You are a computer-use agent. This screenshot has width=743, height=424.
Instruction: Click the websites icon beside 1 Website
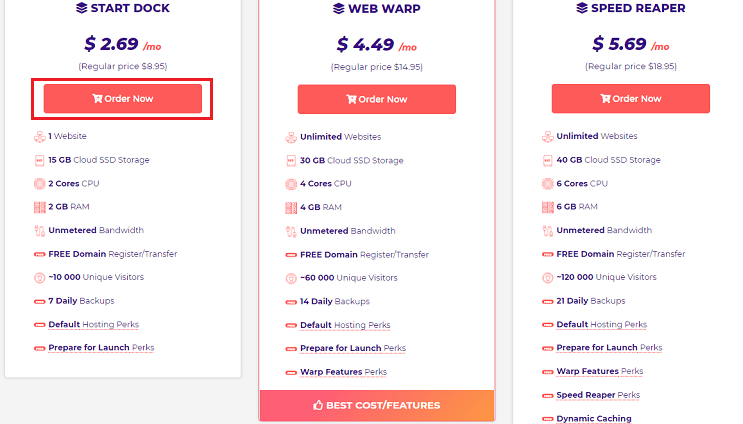[40, 136]
